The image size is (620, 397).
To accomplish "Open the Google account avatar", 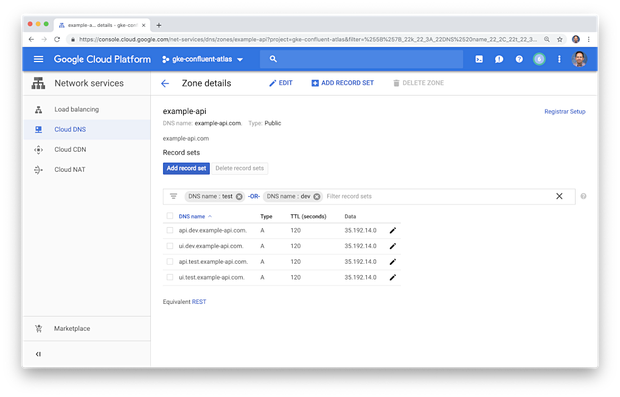I will 579,59.
